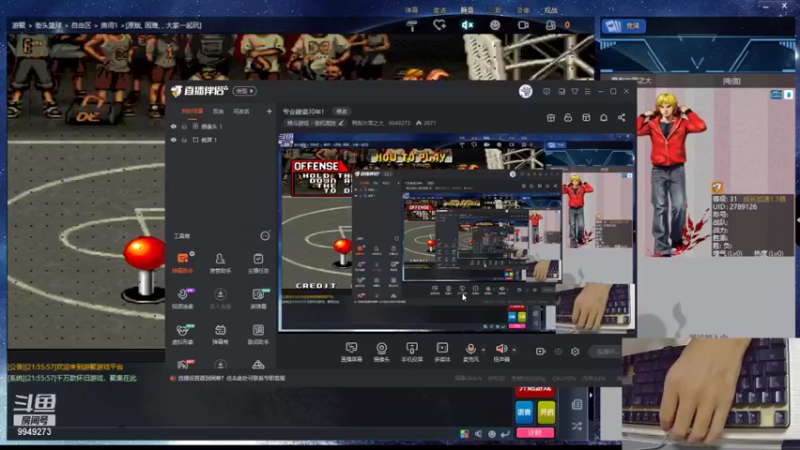Add a 多媒体 media source
Viewport: 800px width, 450px height.
pos(442,352)
